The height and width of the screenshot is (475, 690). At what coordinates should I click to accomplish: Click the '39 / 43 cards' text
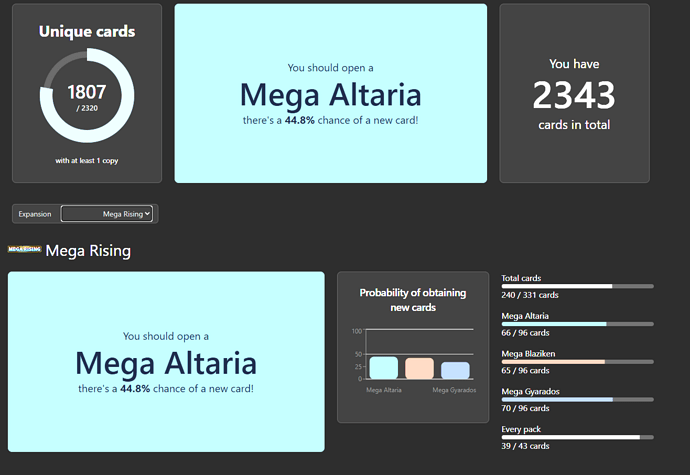tap(525, 446)
